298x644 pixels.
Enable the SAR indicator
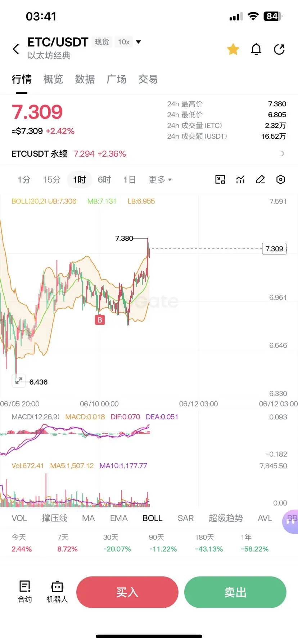click(186, 518)
